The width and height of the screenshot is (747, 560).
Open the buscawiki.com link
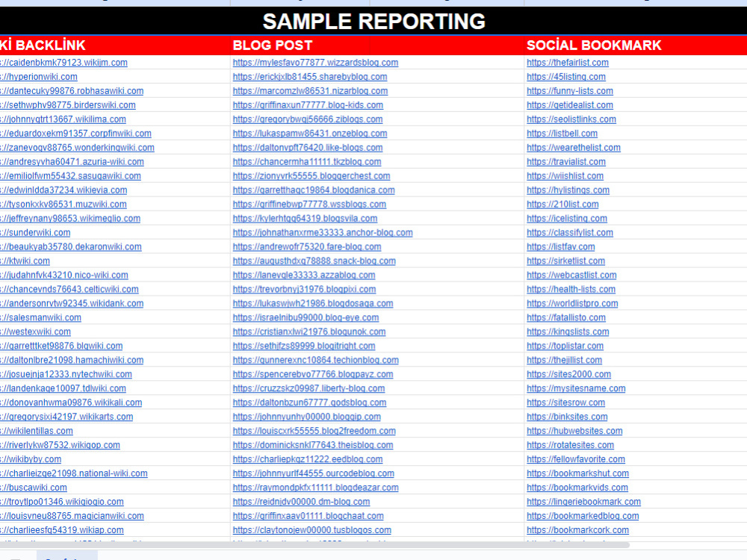[x=34, y=488]
